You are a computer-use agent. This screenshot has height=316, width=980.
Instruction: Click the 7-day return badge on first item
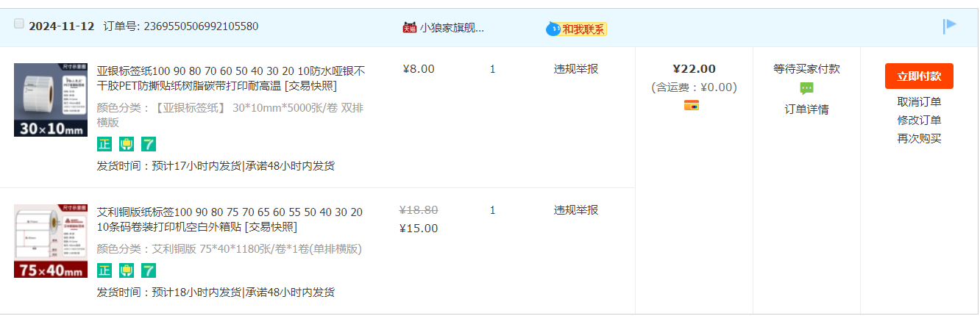pos(149,144)
